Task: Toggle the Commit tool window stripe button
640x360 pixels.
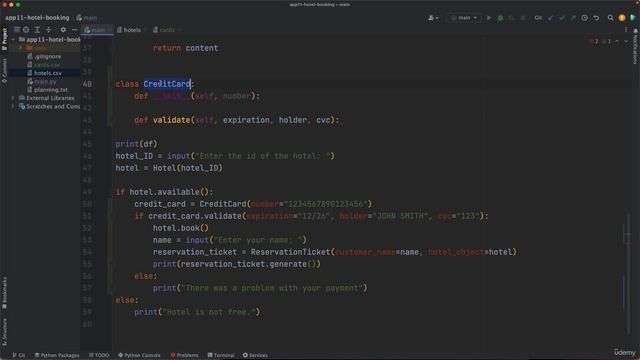Action: coord(4,71)
